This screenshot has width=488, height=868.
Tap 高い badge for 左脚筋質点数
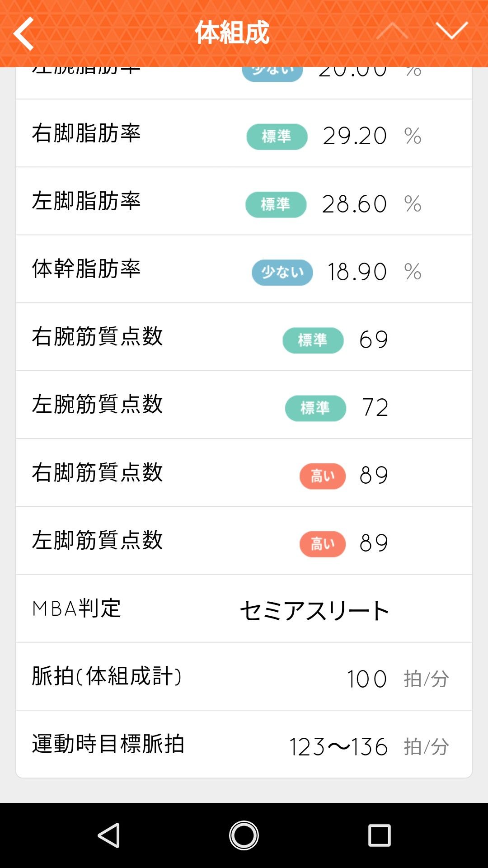click(322, 543)
